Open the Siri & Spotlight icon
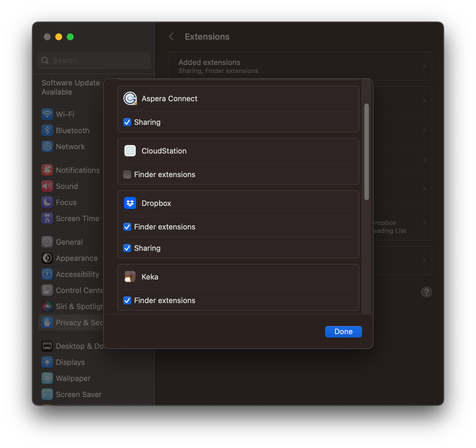This screenshot has height=448, width=476. click(x=47, y=306)
